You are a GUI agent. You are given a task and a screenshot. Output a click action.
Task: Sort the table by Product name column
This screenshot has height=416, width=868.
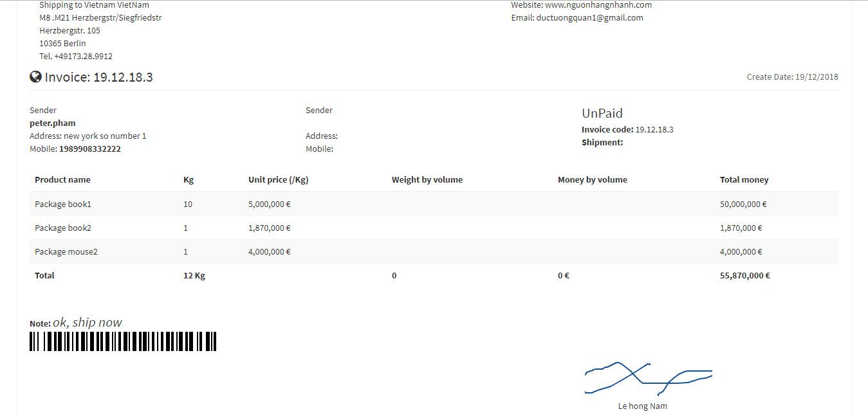[62, 179]
